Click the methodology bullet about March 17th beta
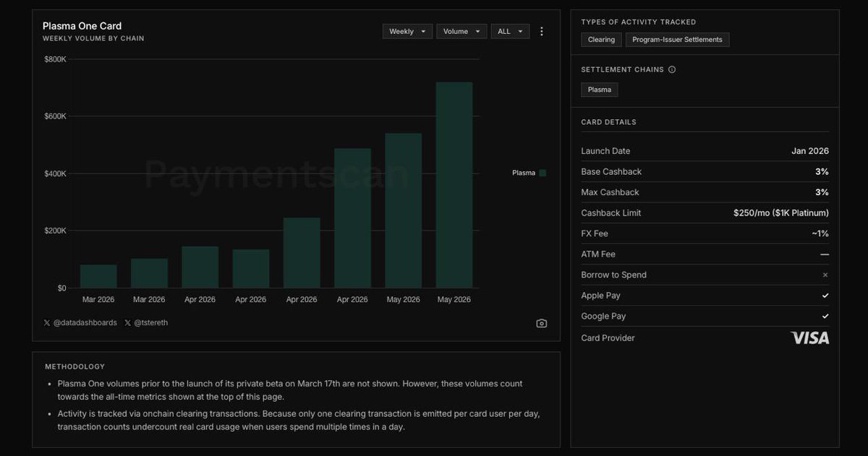The width and height of the screenshot is (868, 456). (290, 390)
